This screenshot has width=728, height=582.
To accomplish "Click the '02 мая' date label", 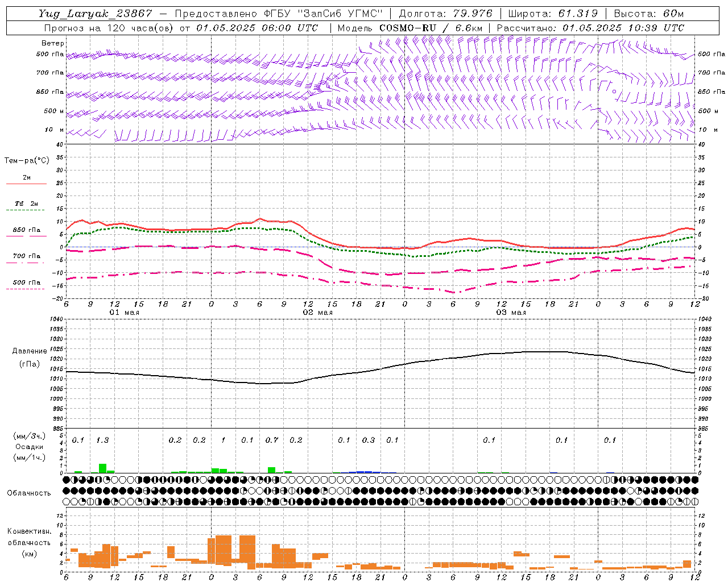I will tap(318, 313).
